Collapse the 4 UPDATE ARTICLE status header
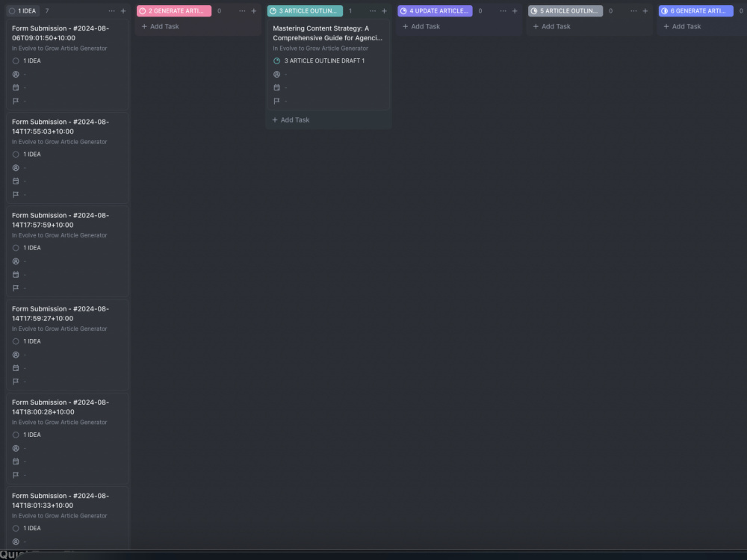The width and height of the screenshot is (747, 560). pyautogui.click(x=435, y=11)
